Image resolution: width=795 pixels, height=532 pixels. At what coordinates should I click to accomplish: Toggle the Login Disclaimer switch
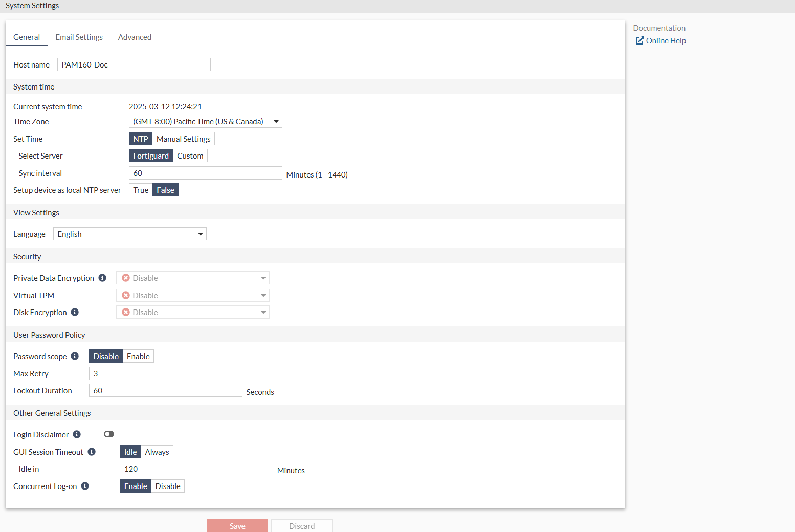point(109,434)
